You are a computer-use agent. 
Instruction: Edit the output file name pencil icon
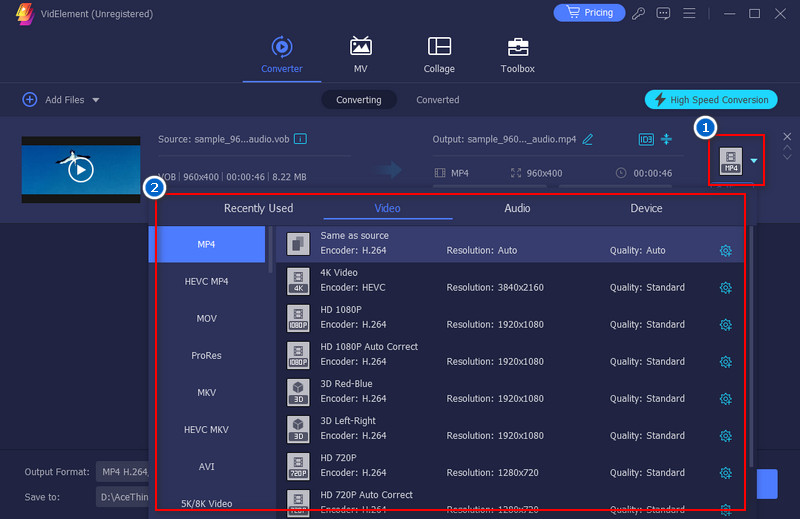(588, 139)
